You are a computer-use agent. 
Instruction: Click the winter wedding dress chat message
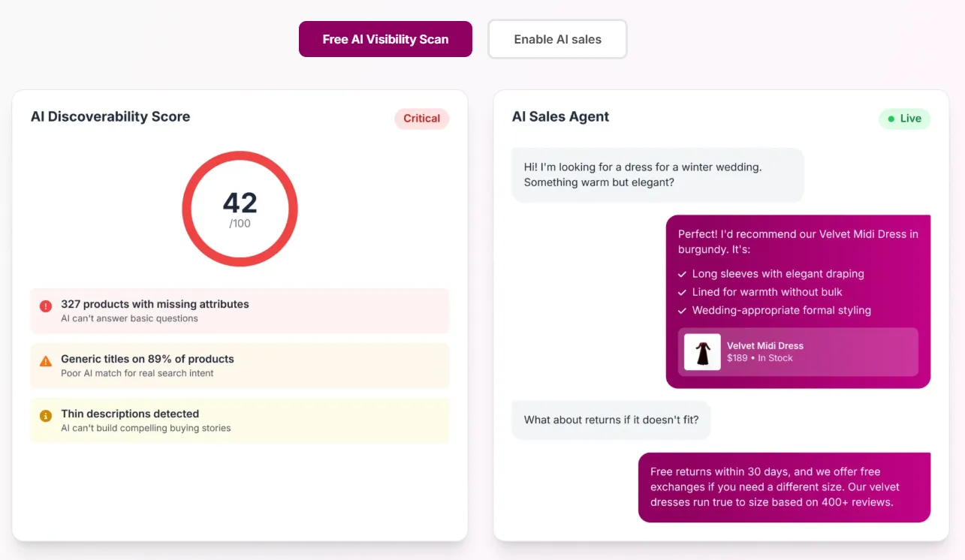coord(657,175)
